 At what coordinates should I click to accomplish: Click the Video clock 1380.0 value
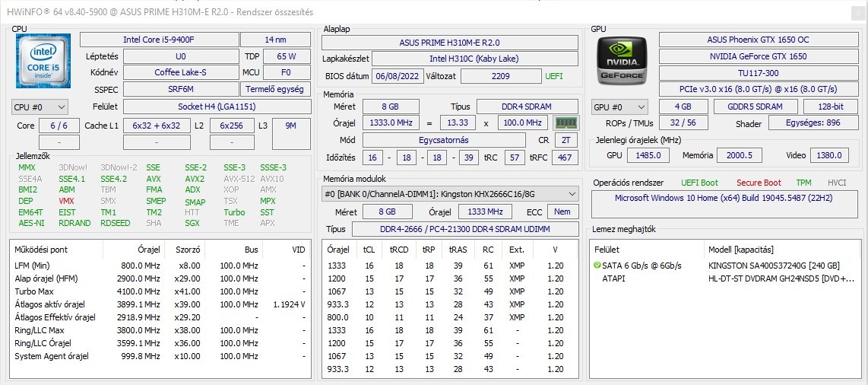829,156
